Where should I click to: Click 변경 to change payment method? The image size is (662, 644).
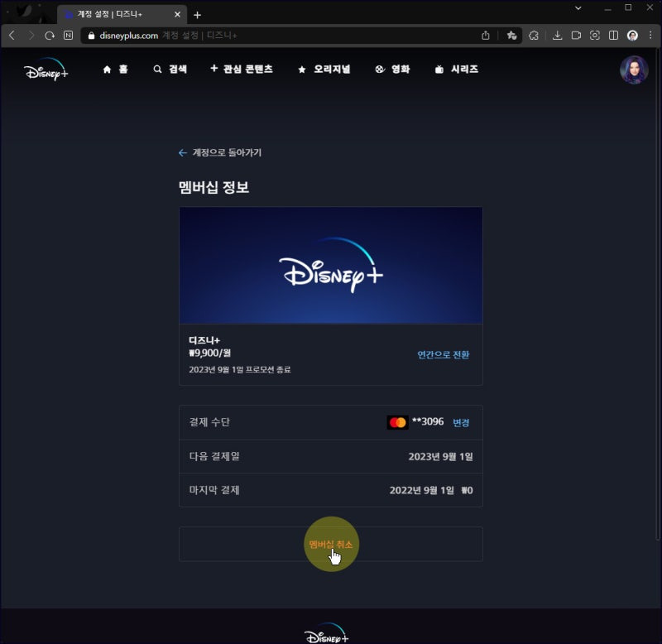click(461, 423)
